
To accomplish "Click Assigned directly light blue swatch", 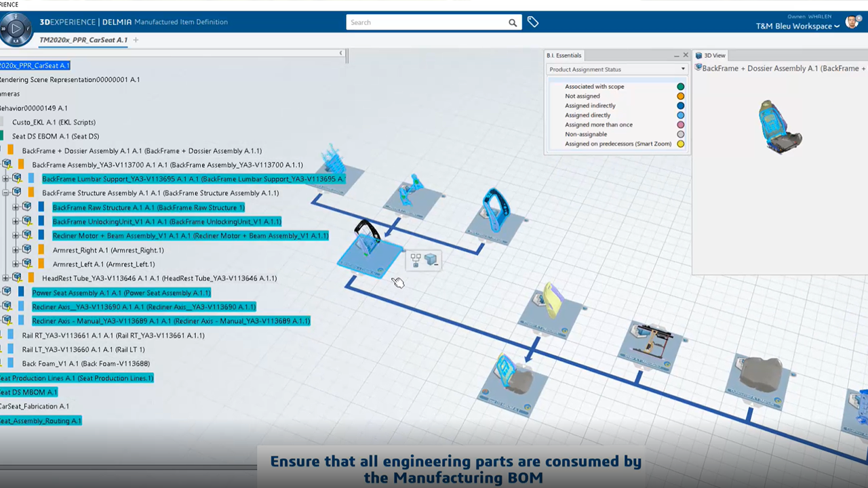I will [680, 115].
